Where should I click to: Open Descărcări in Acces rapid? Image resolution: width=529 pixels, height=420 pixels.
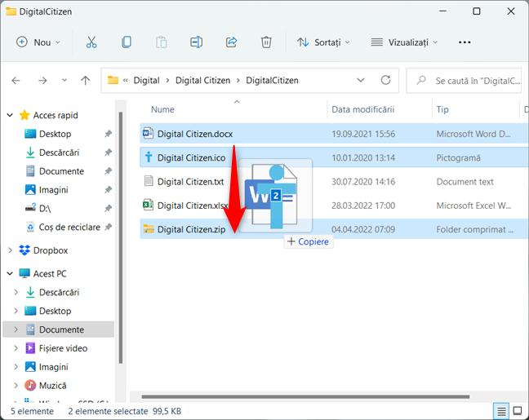pos(59,153)
